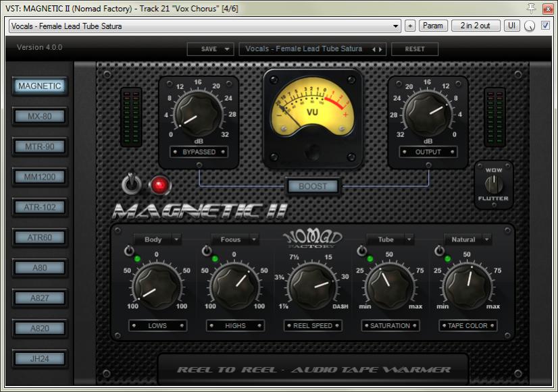558x392 pixels.
Task: Select the ATR-102 tape model
Action: coord(39,207)
